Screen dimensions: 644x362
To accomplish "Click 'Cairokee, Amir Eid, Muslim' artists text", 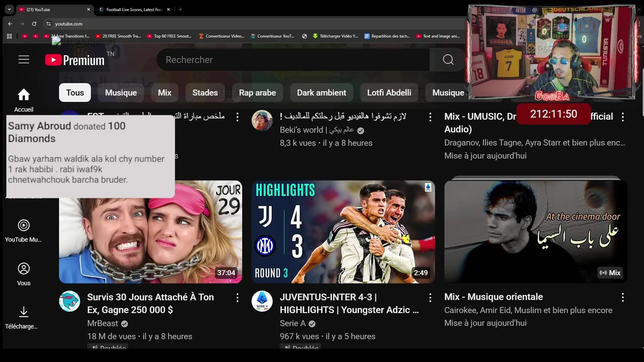I will point(528,310).
